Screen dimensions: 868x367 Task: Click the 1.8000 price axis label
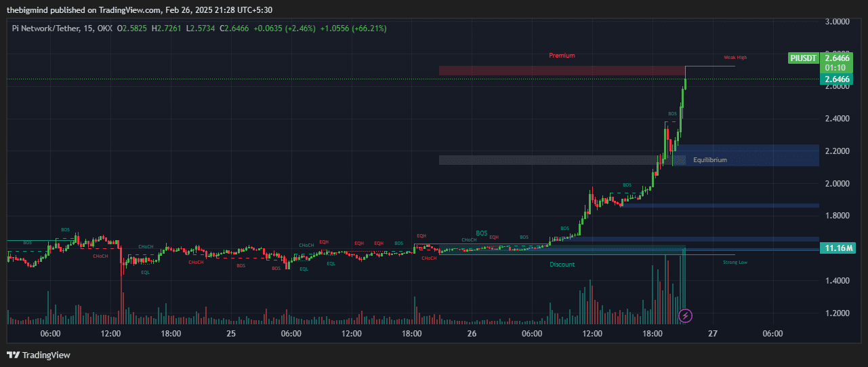click(x=837, y=216)
